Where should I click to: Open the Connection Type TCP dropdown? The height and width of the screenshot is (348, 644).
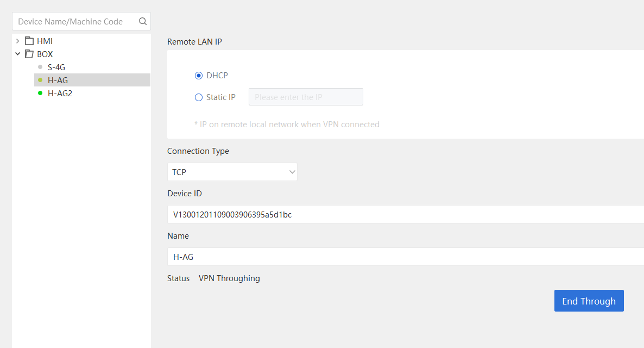click(x=232, y=172)
